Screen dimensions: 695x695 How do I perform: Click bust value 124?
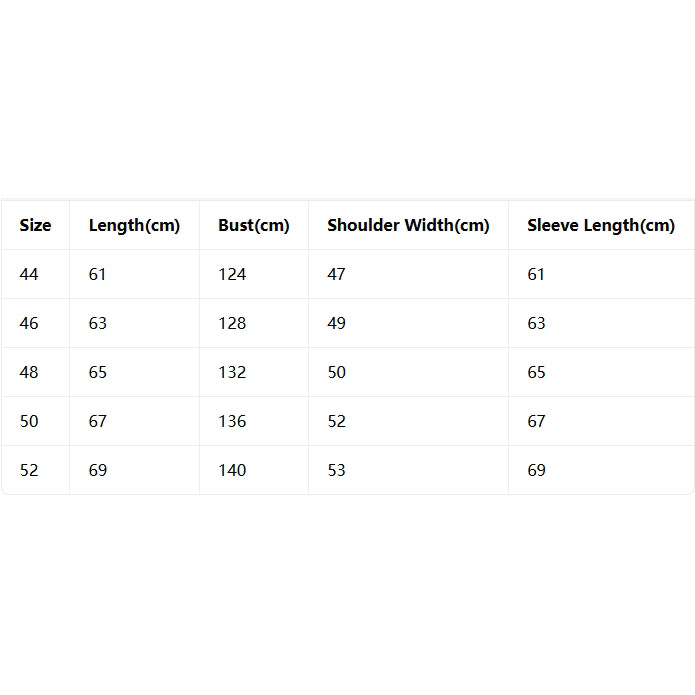click(x=232, y=274)
